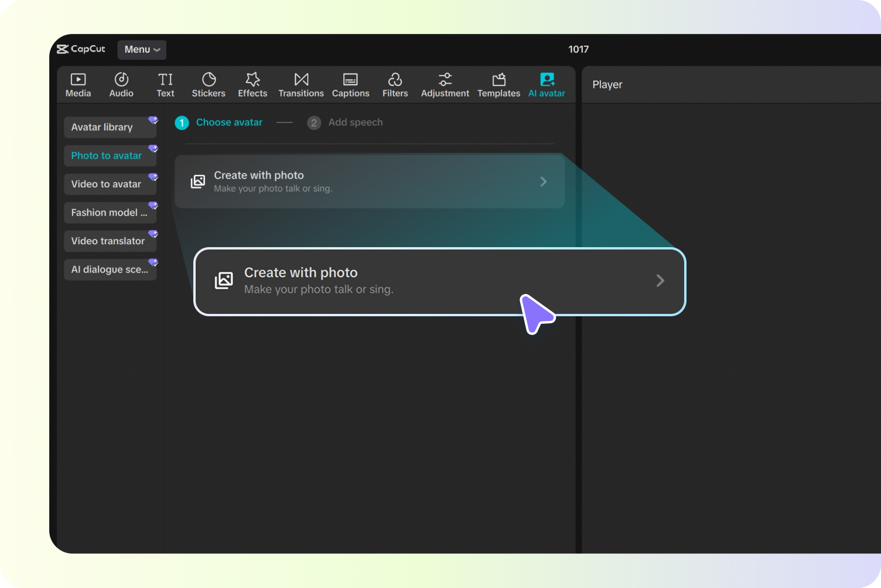Expand the Menu dropdown

[x=142, y=50]
